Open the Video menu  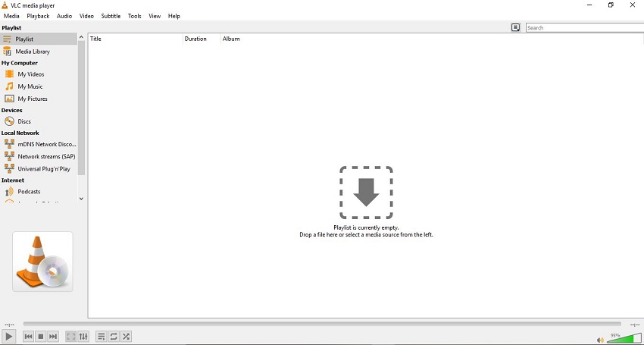pos(86,16)
